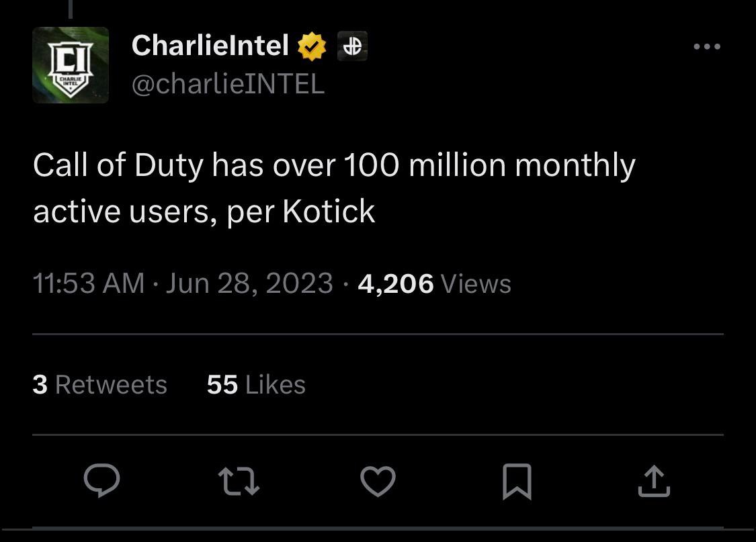Viewport: 756px width, 542px height.
Task: Open the @charlieINTEL handle link
Action: (228, 84)
